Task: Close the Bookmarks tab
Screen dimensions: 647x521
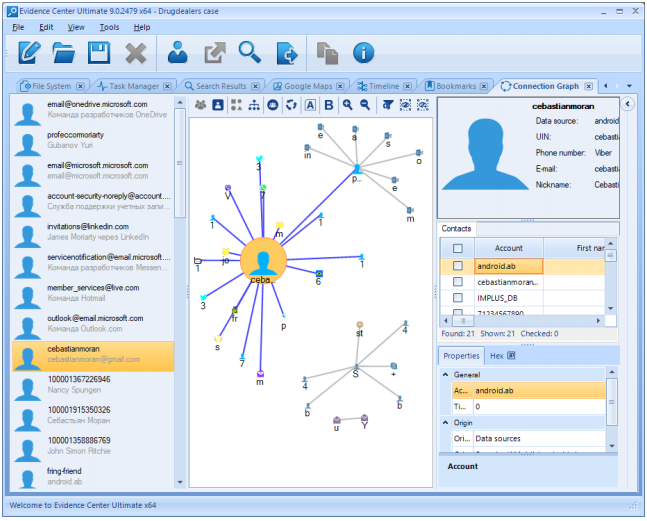Action: (484, 86)
